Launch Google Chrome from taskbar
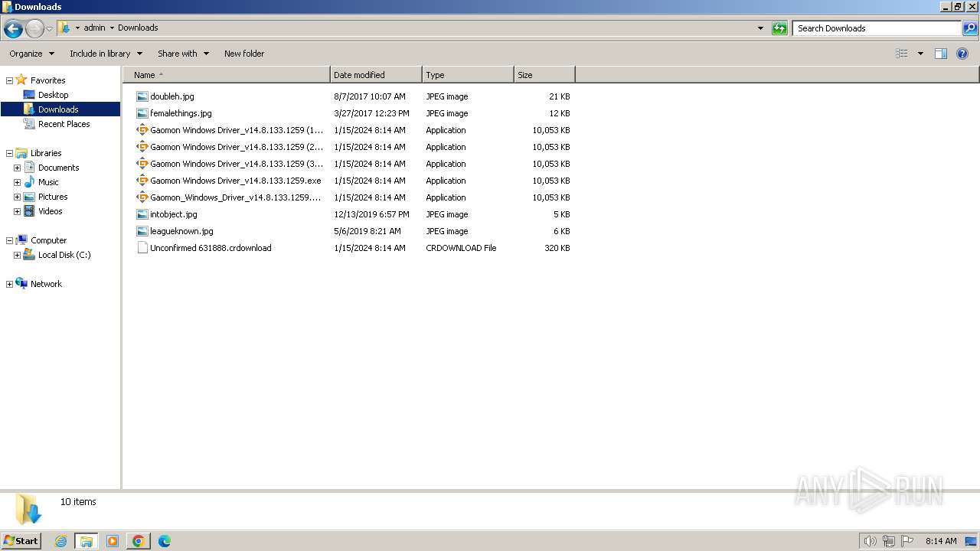Screen dimensions: 980x551 click(x=139, y=541)
